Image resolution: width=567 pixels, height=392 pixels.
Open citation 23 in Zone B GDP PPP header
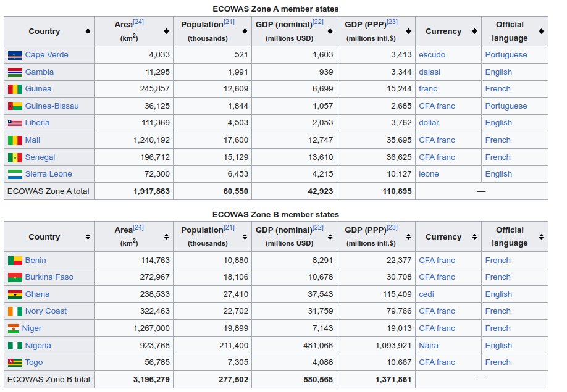click(392, 228)
